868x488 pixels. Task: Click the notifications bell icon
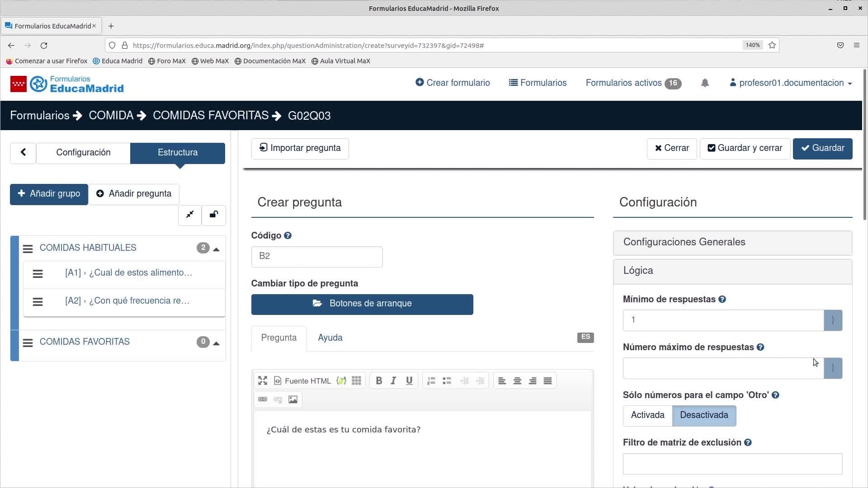[705, 83]
